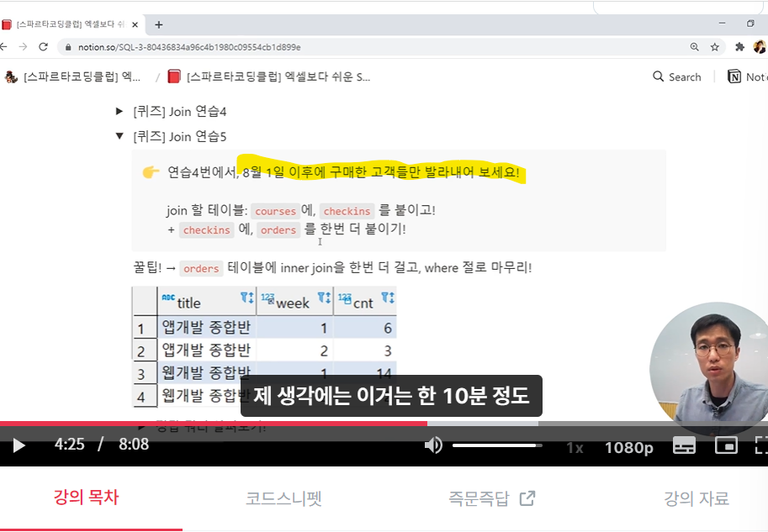
Task: Click the title column filter icon
Action: tap(246, 298)
